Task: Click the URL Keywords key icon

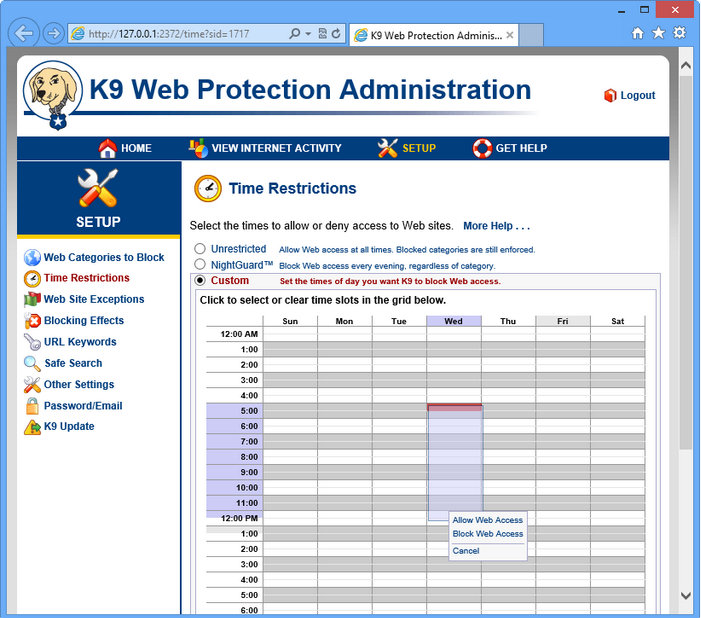Action: click(32, 342)
